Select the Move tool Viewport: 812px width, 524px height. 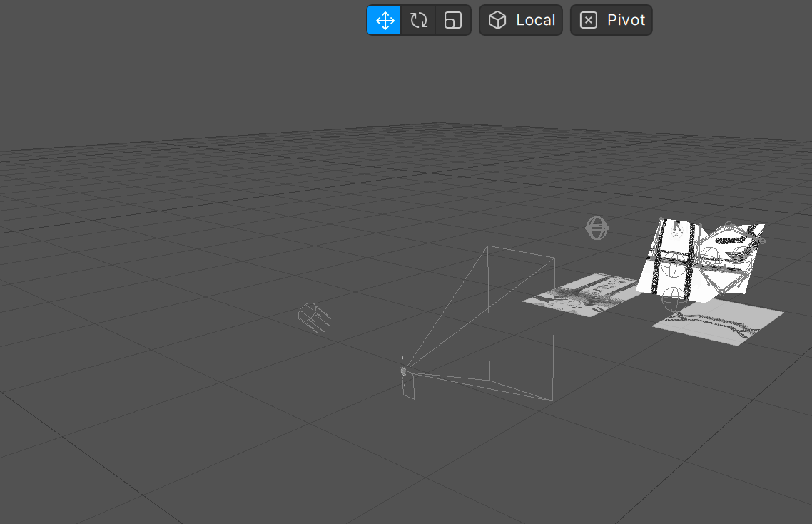click(x=385, y=20)
